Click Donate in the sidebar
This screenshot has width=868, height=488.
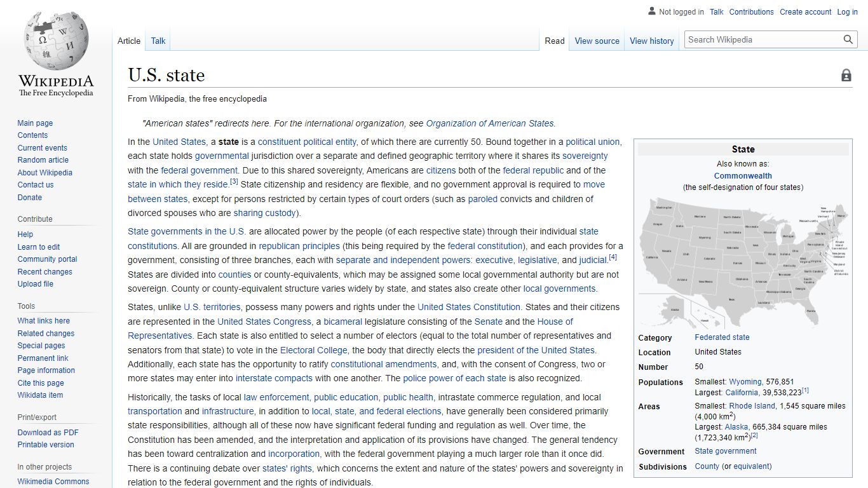point(30,198)
